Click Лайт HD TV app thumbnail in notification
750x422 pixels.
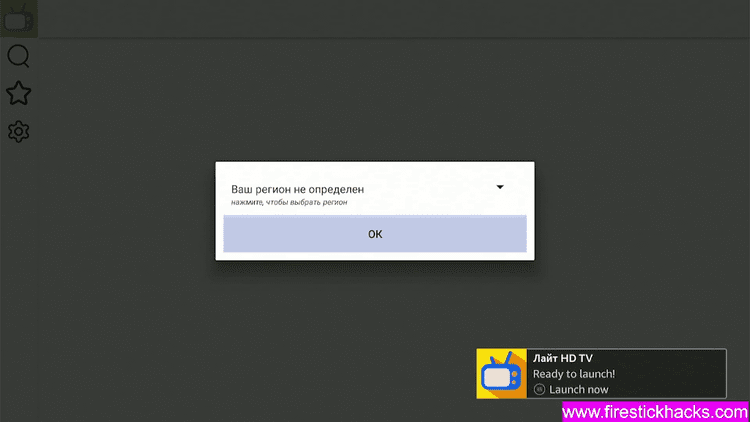[501, 374]
